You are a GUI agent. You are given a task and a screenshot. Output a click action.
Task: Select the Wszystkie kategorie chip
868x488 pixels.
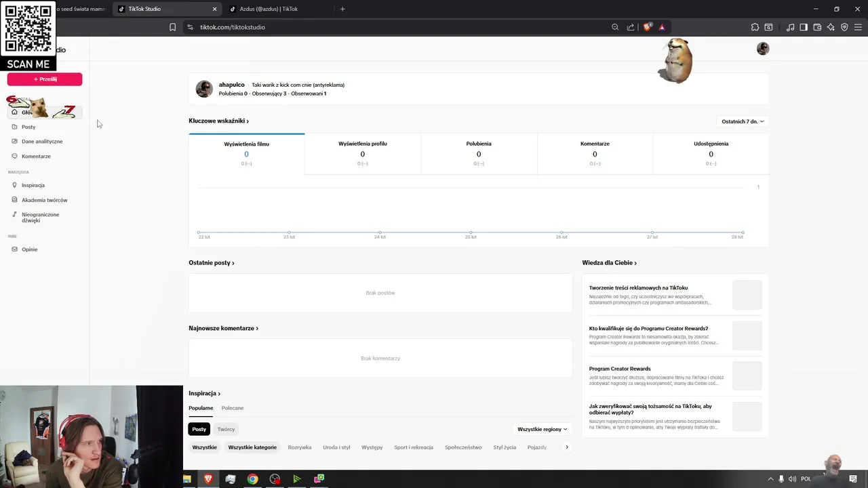pos(252,447)
